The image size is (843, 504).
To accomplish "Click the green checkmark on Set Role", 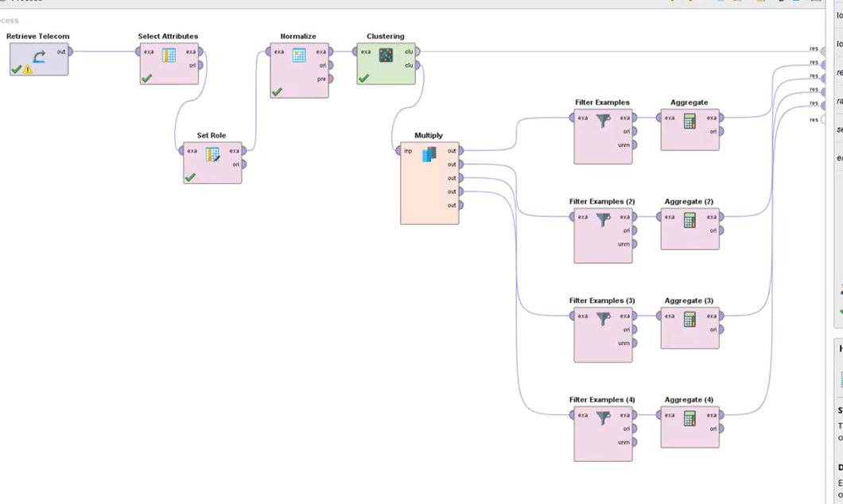I will point(190,177).
